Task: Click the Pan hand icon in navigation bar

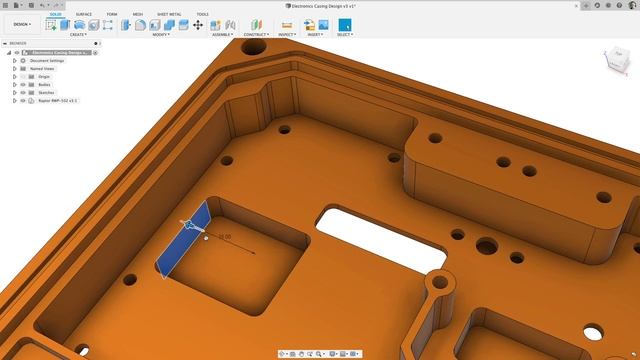Action: [301, 354]
